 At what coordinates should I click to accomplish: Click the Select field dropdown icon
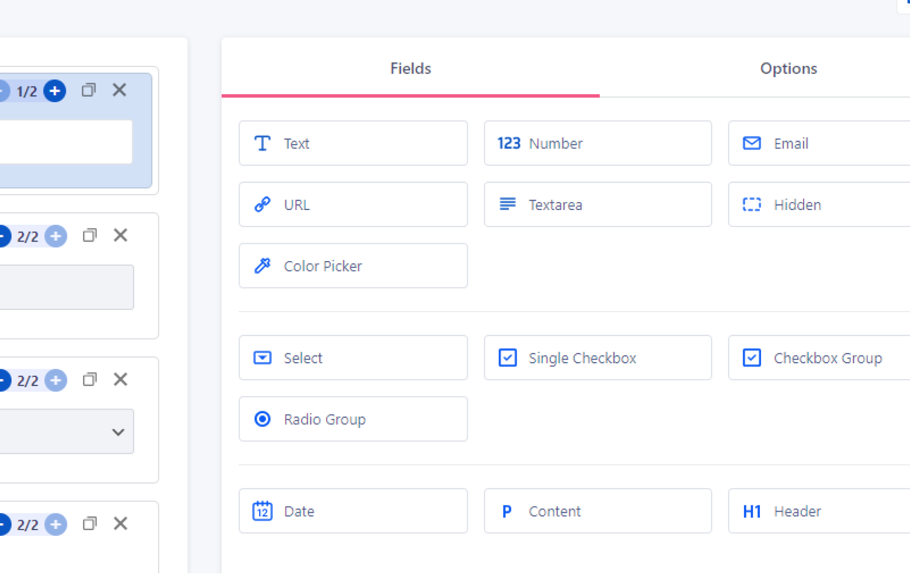tap(262, 358)
